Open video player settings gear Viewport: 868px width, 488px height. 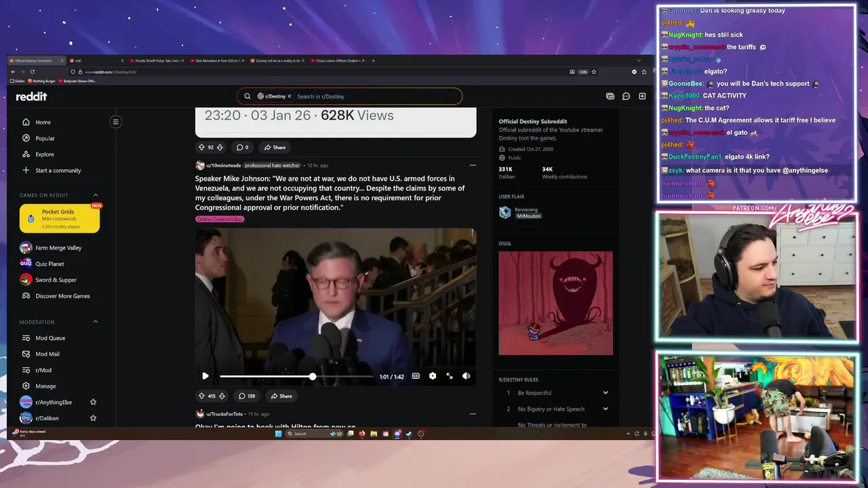pyautogui.click(x=433, y=376)
